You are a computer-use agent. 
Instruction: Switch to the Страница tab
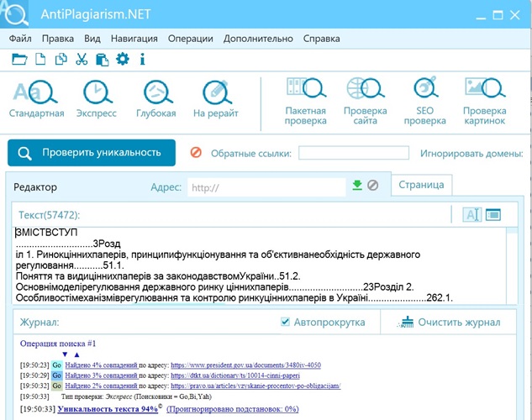pos(421,185)
